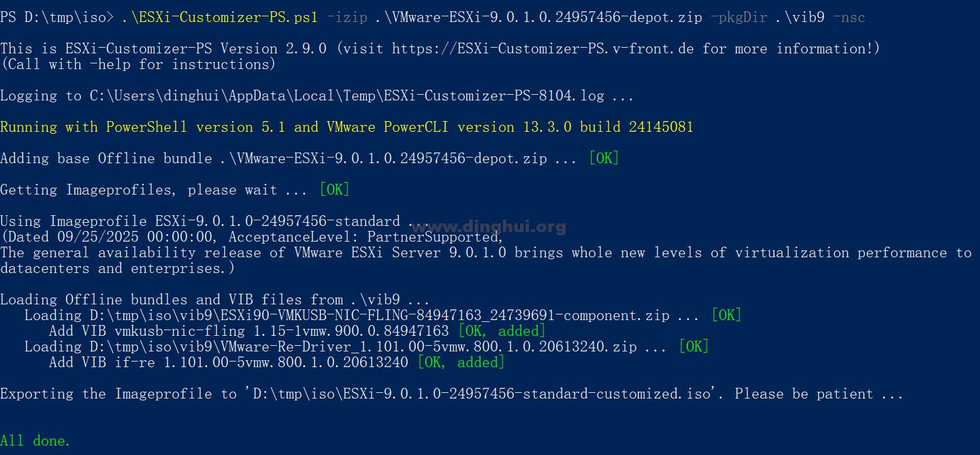Click the ESXi90-VMKUSB-NIC-FLING component.zip path
Screen dimensions: 980x455
click(x=379, y=316)
